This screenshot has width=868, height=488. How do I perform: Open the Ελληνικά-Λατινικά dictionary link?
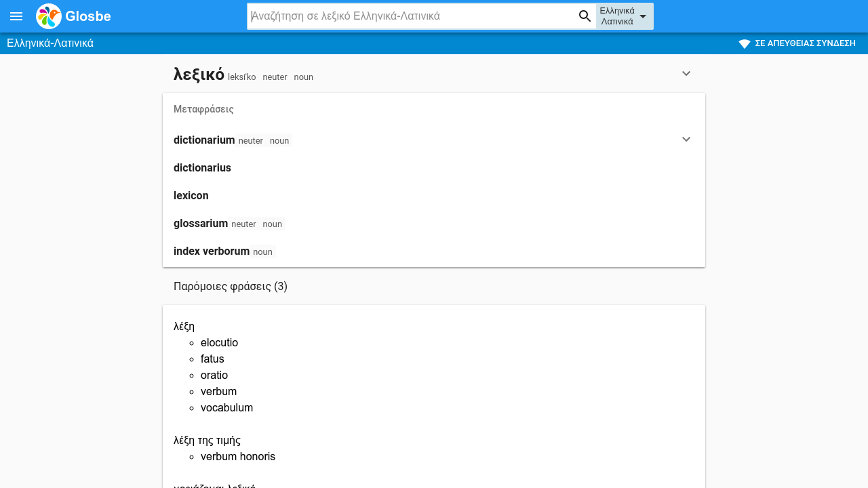[x=50, y=43]
